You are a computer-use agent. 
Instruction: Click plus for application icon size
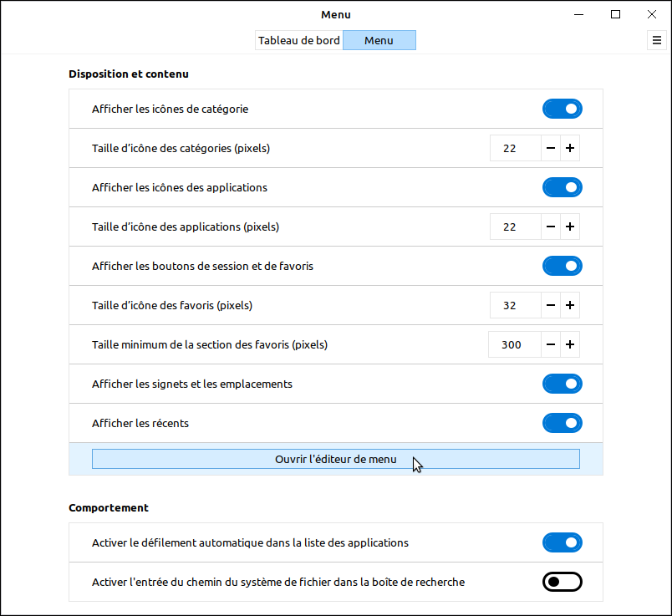(x=570, y=227)
